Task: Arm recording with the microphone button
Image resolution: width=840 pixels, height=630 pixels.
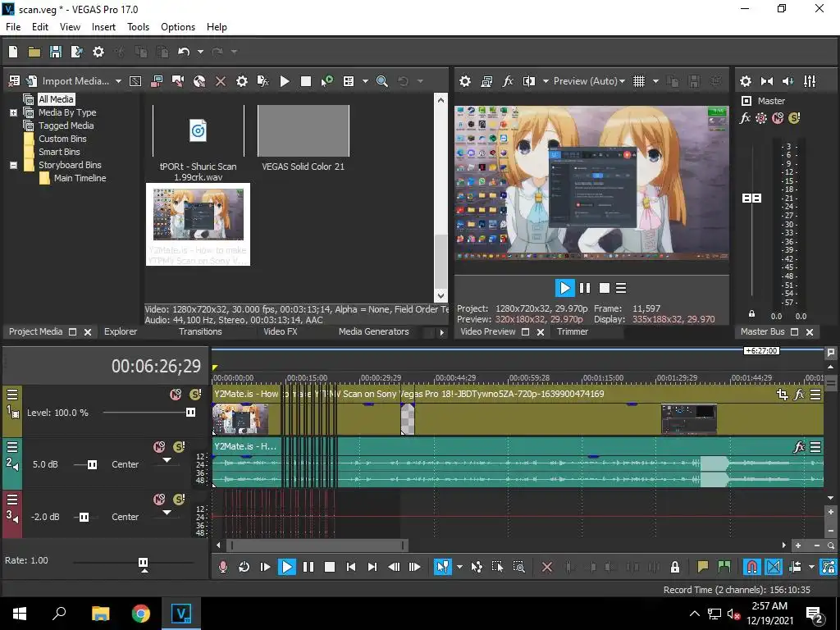Action: pyautogui.click(x=223, y=566)
